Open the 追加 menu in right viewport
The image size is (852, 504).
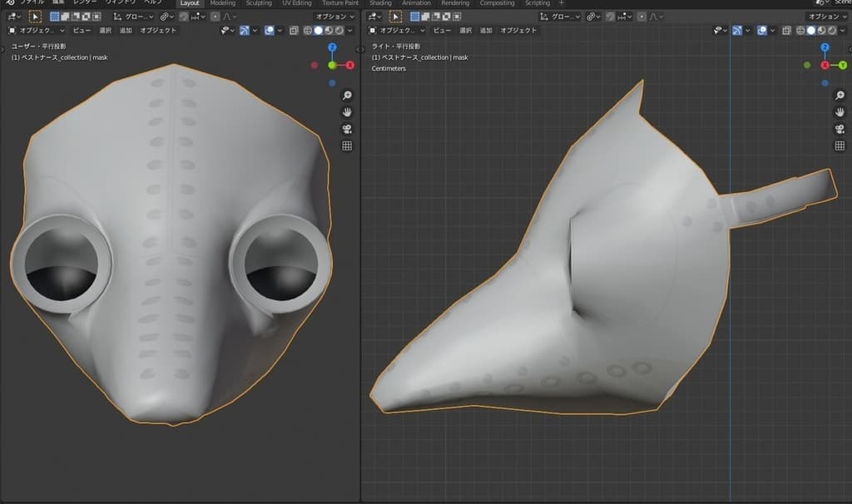pos(487,31)
